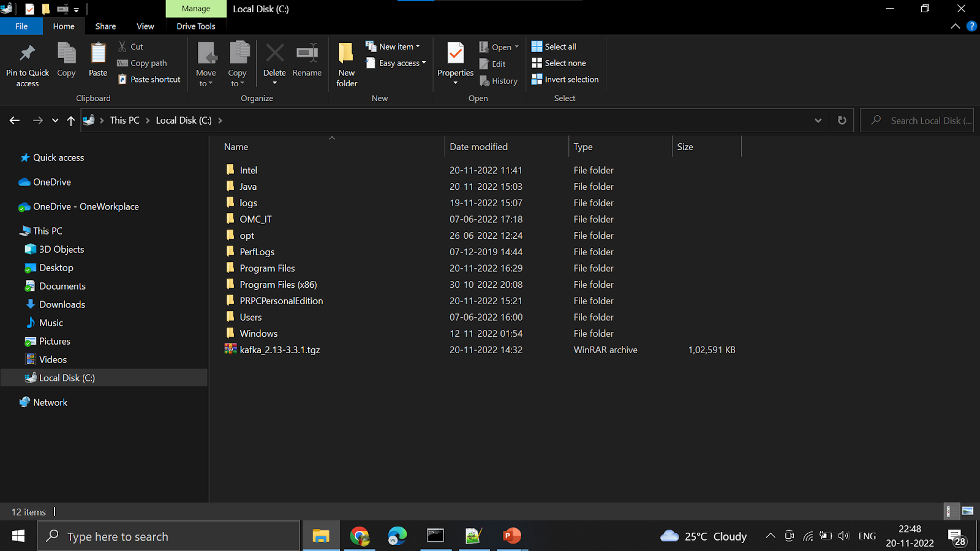Sort by the Type column header
Screen dimensions: 980x551
620,147
